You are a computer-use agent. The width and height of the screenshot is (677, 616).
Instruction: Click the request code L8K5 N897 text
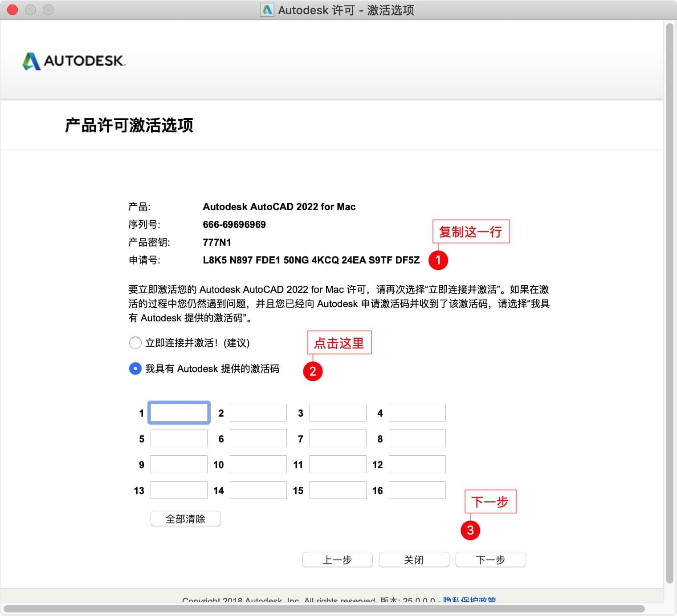(311, 260)
